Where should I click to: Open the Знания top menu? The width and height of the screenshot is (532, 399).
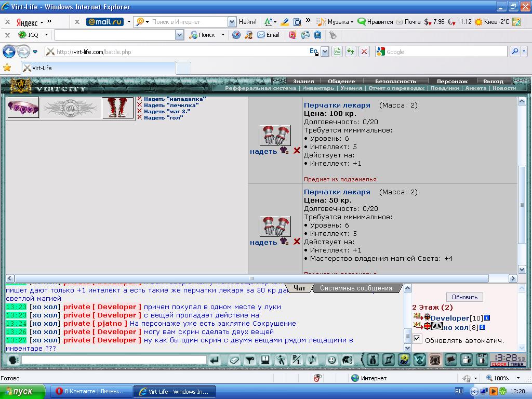[x=303, y=81]
